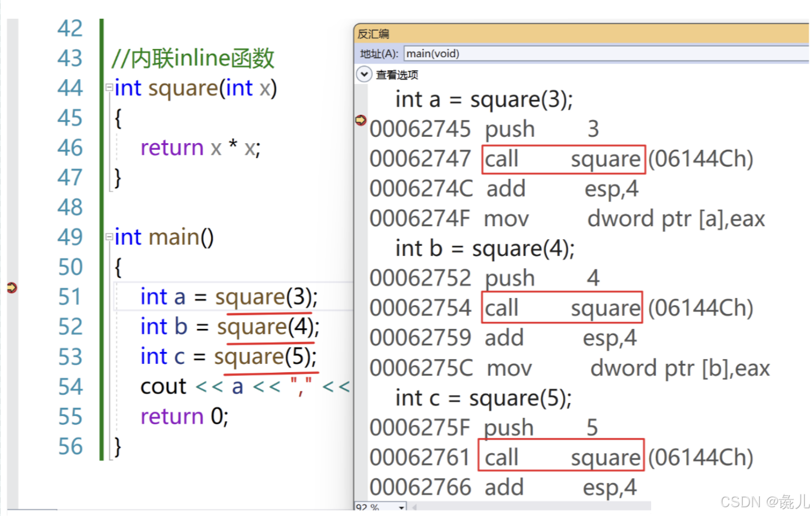
Task: Click disassembly line 00062754 call square
Action: click(x=561, y=308)
